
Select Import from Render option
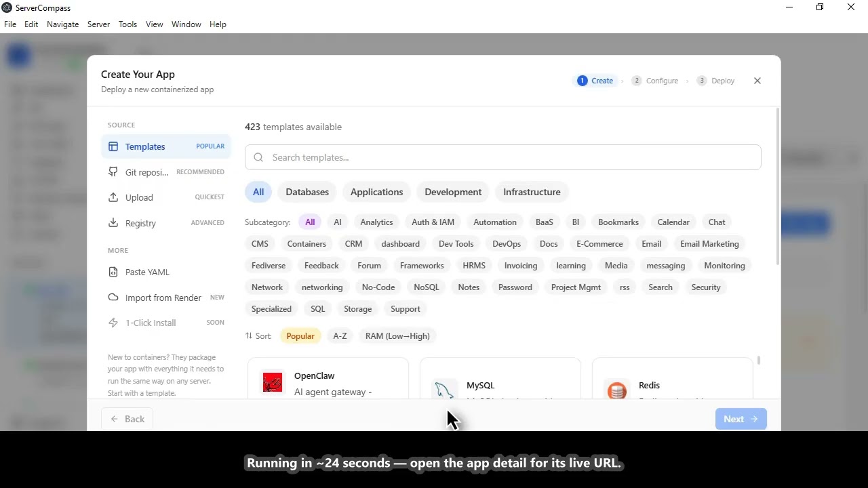pyautogui.click(x=166, y=298)
